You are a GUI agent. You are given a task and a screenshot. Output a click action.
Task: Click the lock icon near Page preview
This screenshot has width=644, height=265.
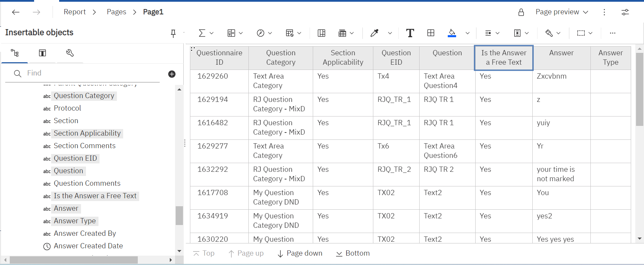pos(521,12)
